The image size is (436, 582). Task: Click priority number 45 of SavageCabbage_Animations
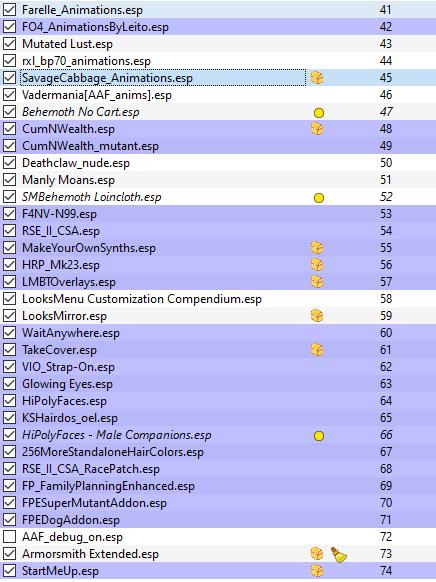[386, 78]
